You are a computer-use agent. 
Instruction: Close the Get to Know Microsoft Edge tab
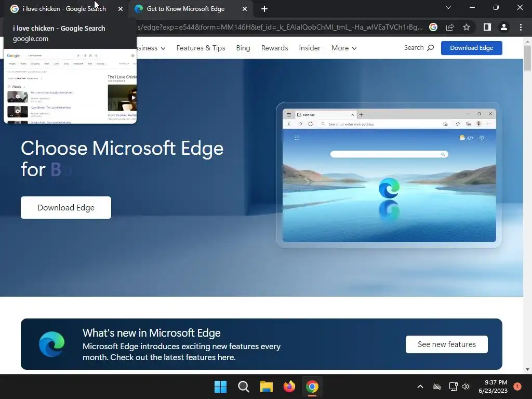click(245, 9)
